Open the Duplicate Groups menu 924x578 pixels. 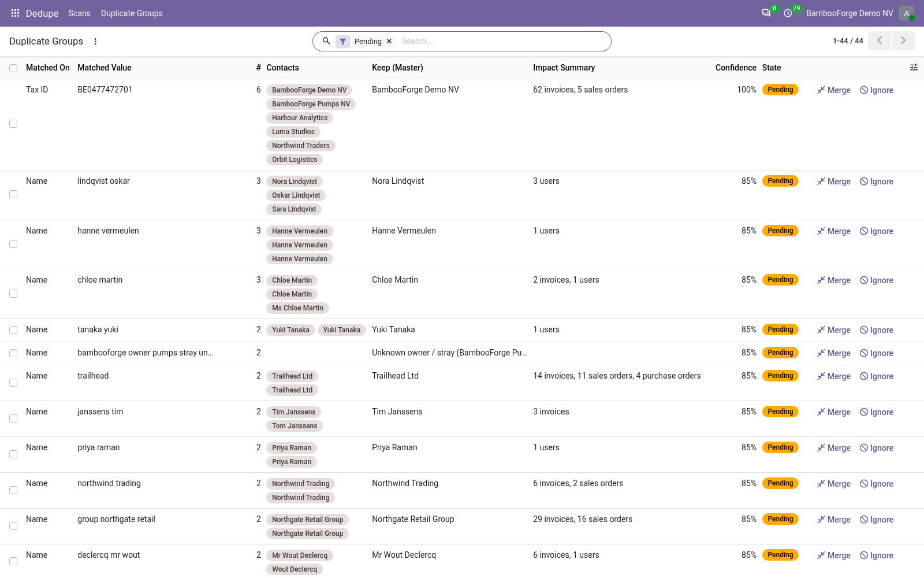tap(132, 13)
